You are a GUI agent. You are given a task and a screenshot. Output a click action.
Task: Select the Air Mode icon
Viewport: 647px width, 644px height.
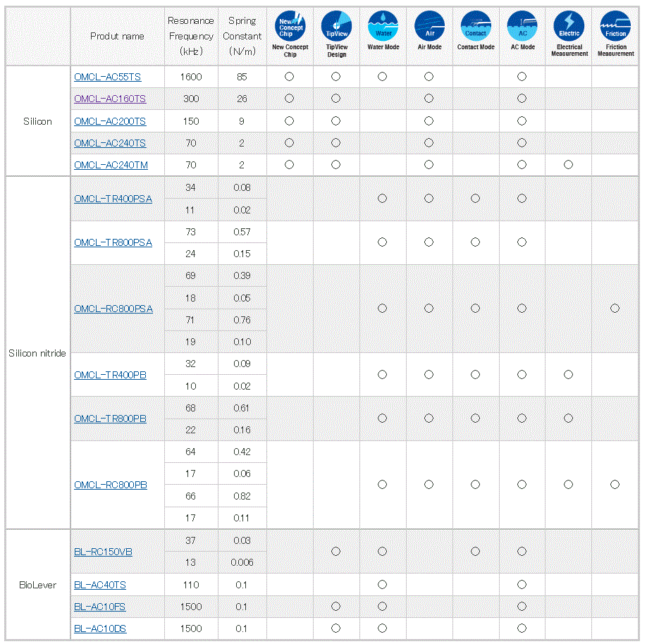click(429, 26)
